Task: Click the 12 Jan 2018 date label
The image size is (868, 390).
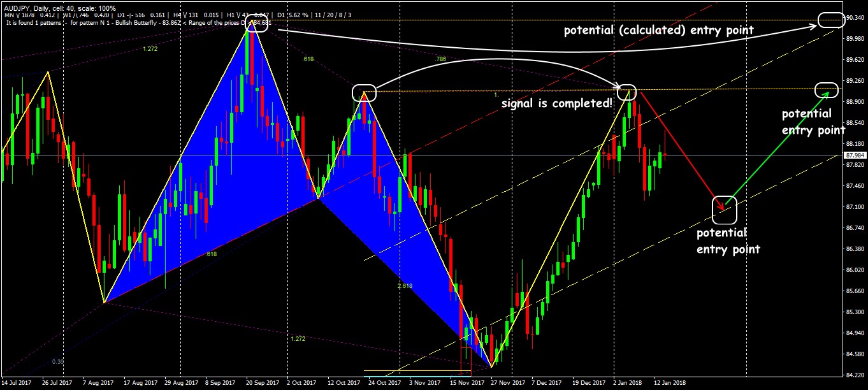Action: coord(667,383)
